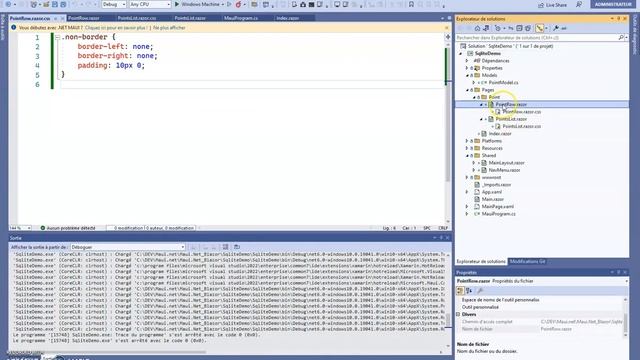Click the info icon in the .NET MAUI notification bar
The image size is (640, 360).
pyautogui.click(x=13, y=27)
